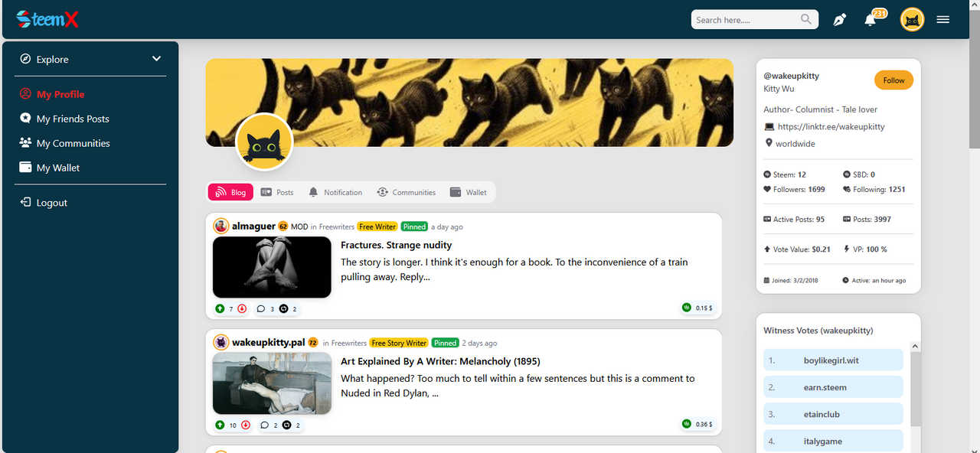Click the Logout icon in sidebar
The height and width of the screenshot is (453, 980).
pyautogui.click(x=25, y=202)
